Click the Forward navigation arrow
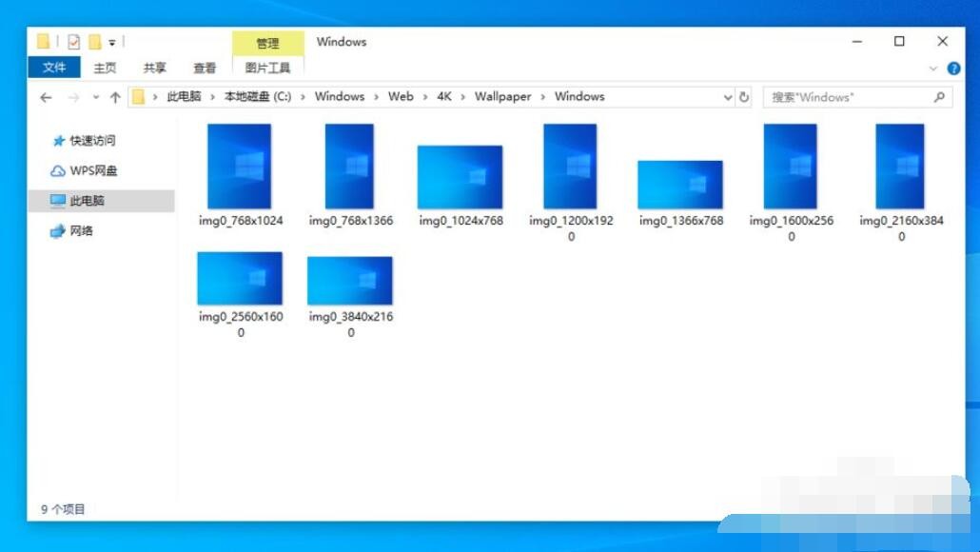The height and width of the screenshot is (552, 980). tap(74, 97)
